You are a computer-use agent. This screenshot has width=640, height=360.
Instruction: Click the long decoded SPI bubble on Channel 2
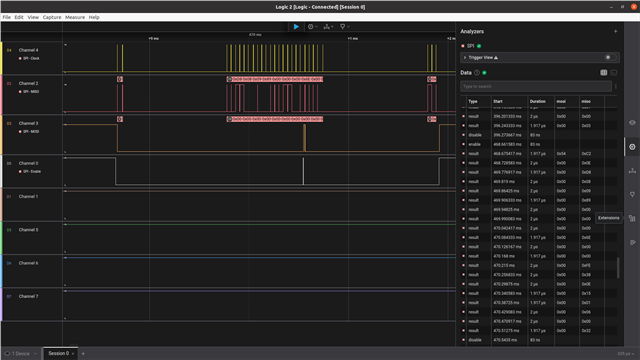pyautogui.click(x=275, y=79)
